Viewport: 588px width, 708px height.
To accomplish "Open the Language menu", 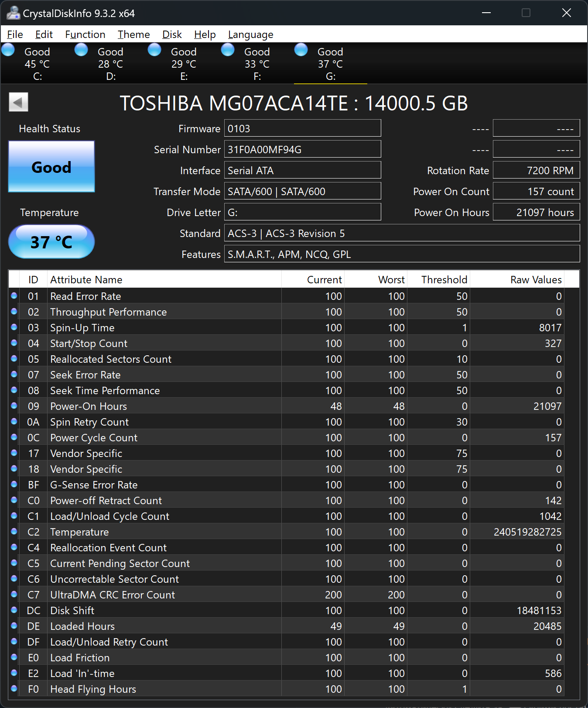I will [250, 34].
